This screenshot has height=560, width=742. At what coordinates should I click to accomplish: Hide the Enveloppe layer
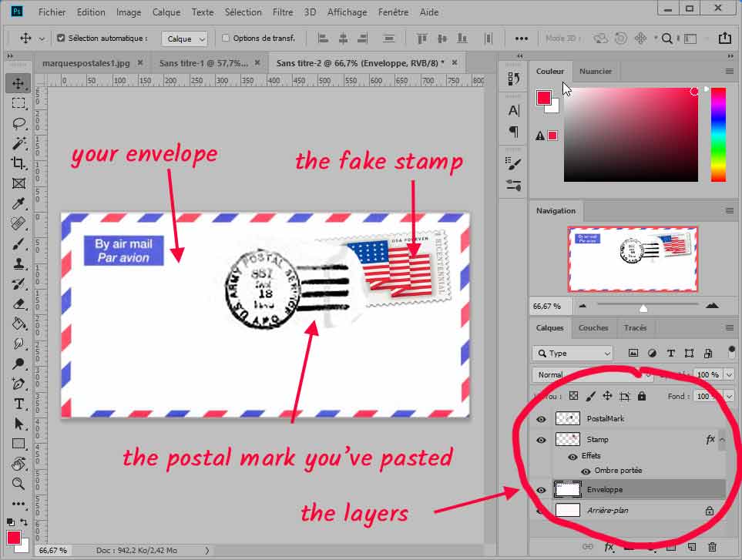coord(542,490)
